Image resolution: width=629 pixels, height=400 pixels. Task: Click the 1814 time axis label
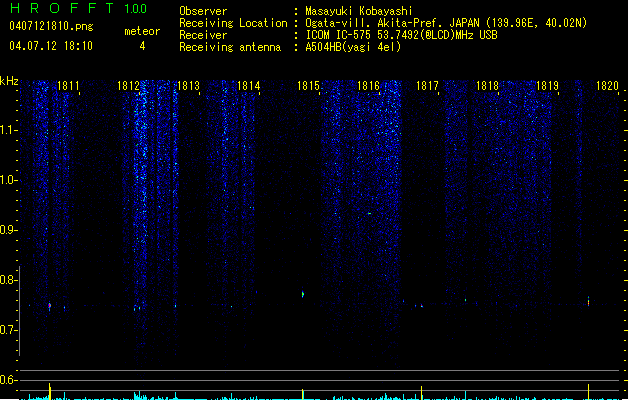click(x=248, y=86)
